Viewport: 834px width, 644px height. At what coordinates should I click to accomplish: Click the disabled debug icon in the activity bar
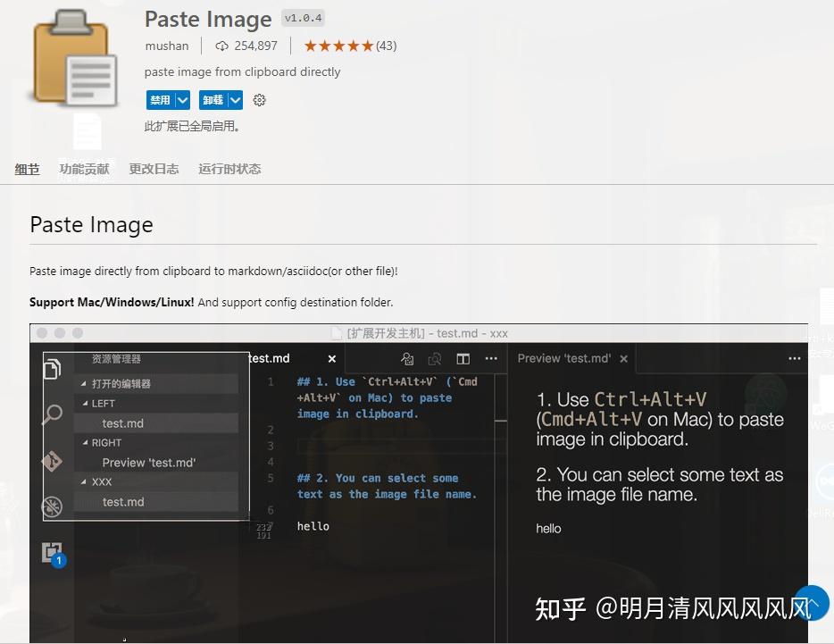[x=50, y=506]
